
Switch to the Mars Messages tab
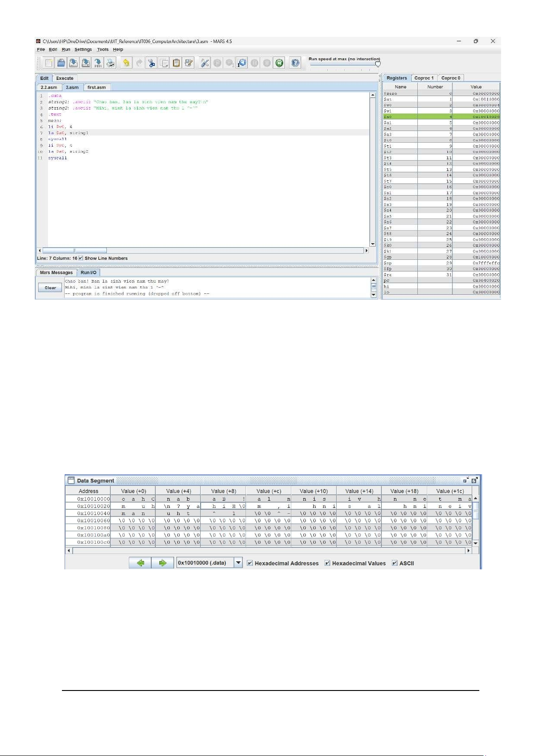56,273
